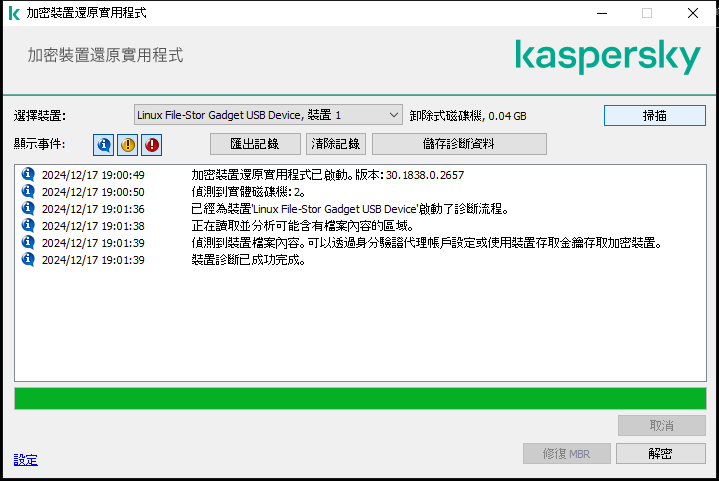
Task: Click the Kaspersky K title bar icon
Action: [14, 13]
